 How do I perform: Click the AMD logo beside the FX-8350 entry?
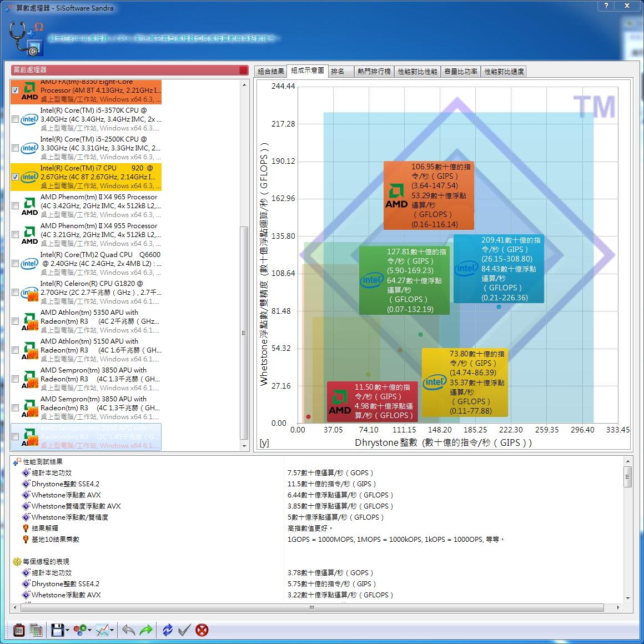(29, 90)
